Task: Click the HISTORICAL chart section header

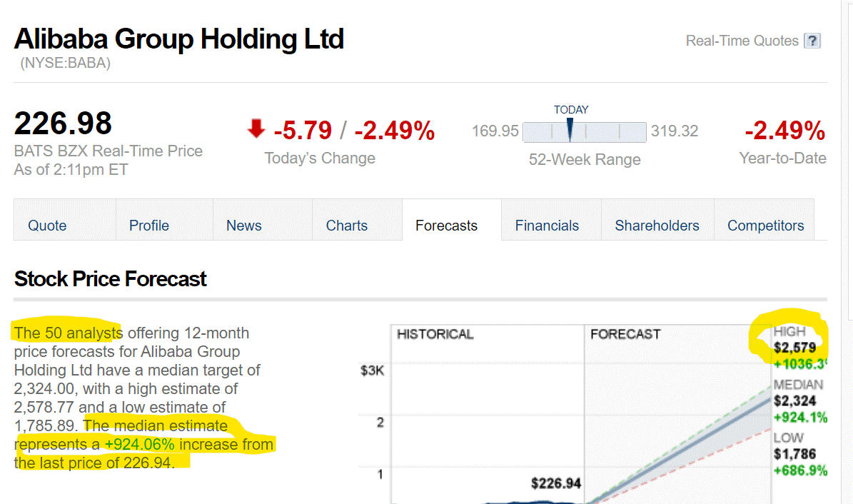Action: click(x=435, y=334)
